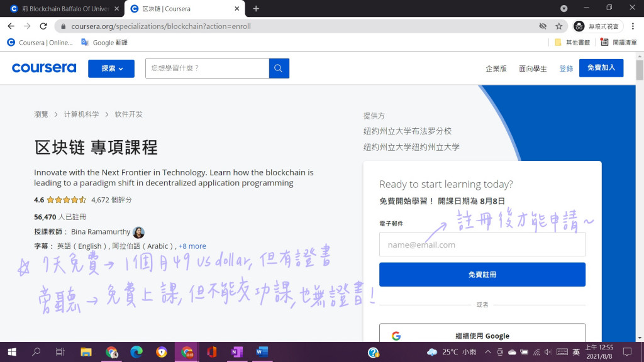Open the Wi-Fi network tray icon
This screenshot has height=362, width=644.
click(536, 352)
